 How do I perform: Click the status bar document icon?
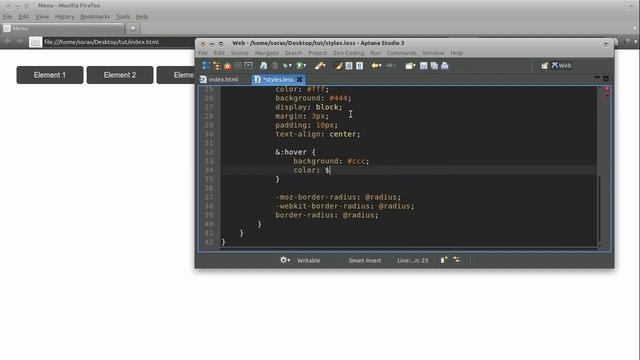pyautogui.click(x=444, y=260)
